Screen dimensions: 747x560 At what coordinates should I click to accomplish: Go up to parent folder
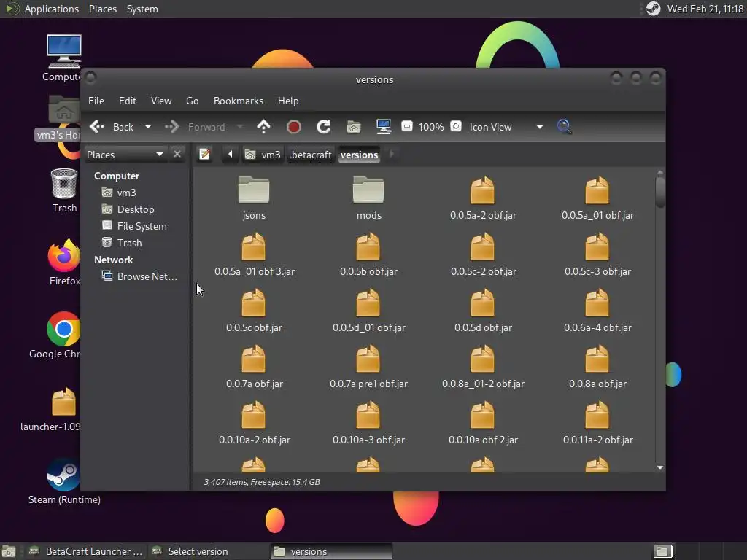263,127
